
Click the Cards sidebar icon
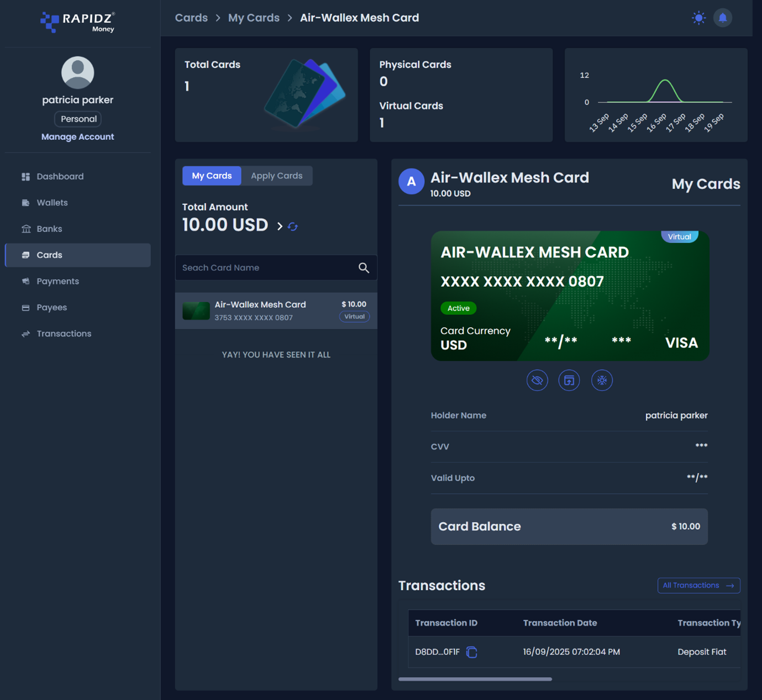click(x=25, y=255)
